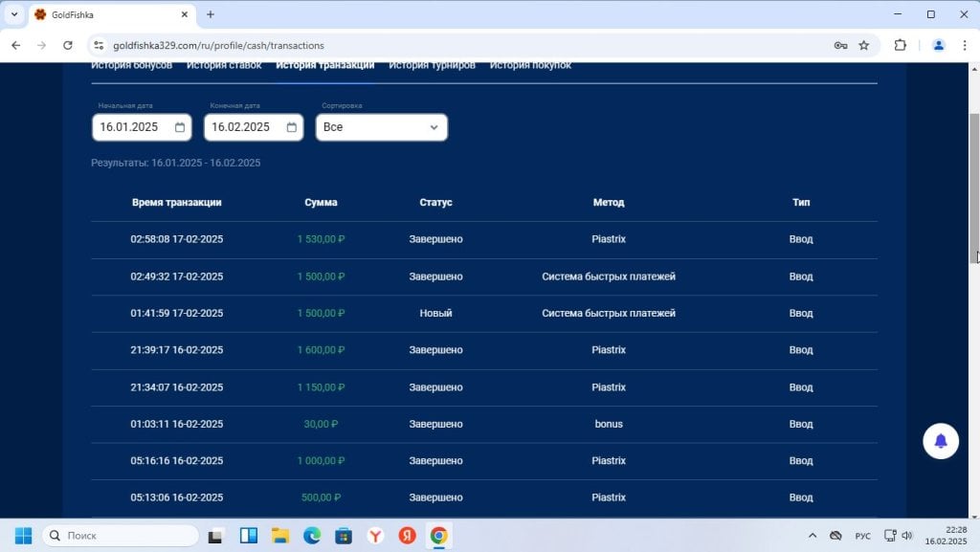Click the 01:41:59 17-02-2025 timestamp
Image resolution: width=980 pixels, height=552 pixels.
coord(177,314)
